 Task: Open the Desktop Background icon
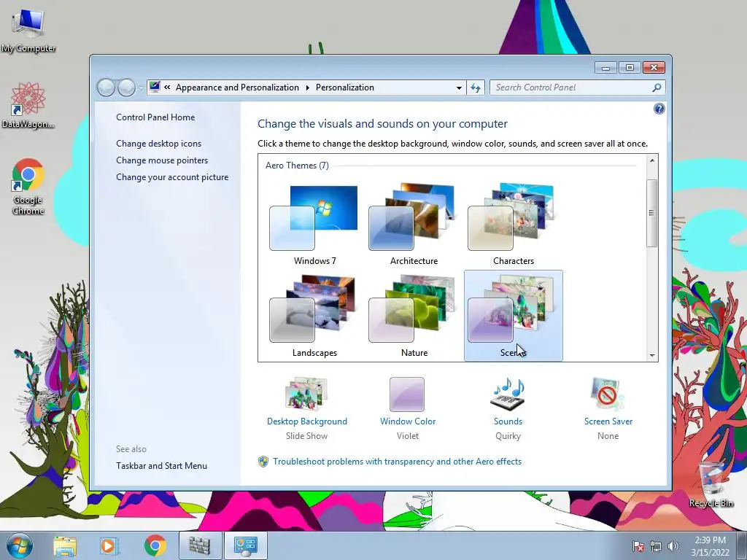[x=306, y=394]
